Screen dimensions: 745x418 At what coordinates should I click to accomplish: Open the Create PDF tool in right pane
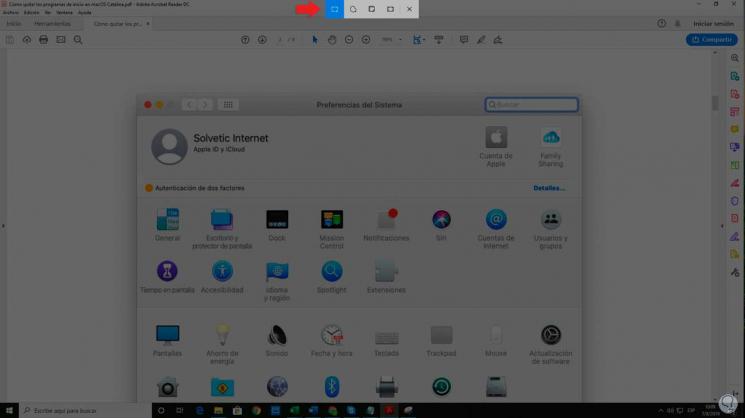click(735, 94)
